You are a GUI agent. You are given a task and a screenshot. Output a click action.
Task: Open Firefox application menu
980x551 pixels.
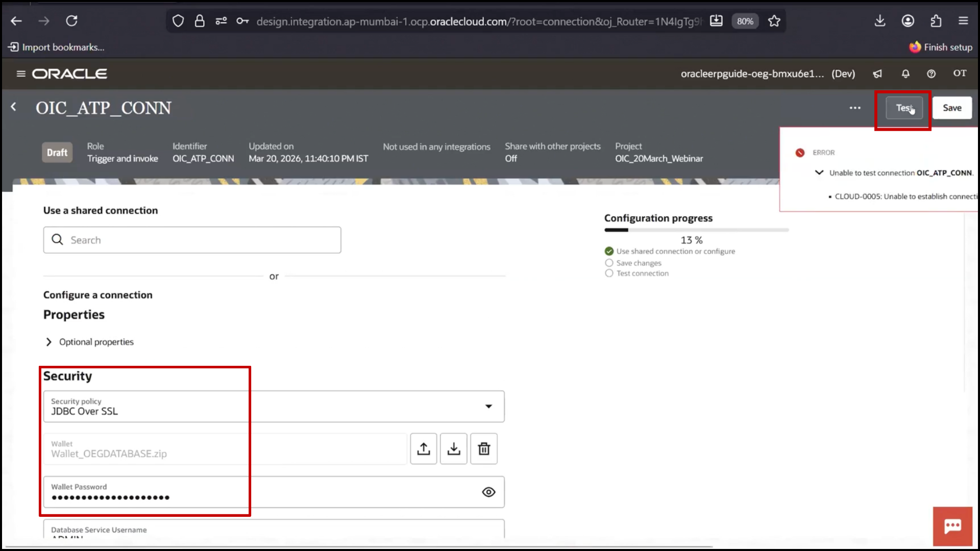point(963,21)
